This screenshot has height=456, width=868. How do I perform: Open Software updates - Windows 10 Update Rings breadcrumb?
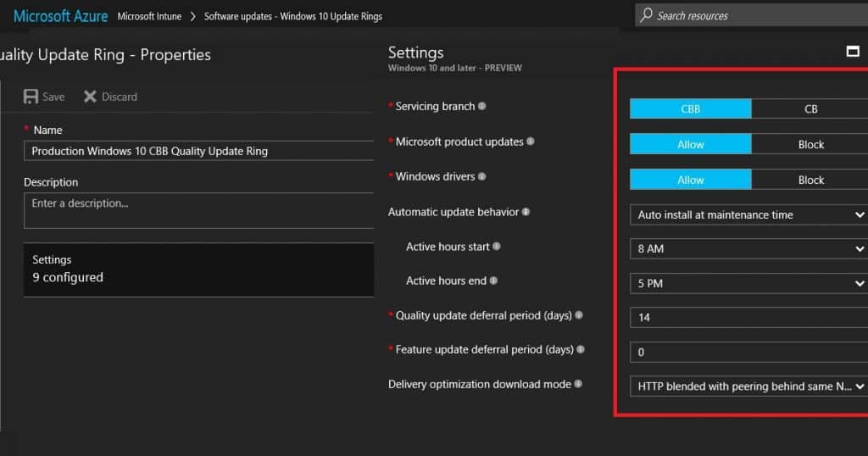(292, 17)
